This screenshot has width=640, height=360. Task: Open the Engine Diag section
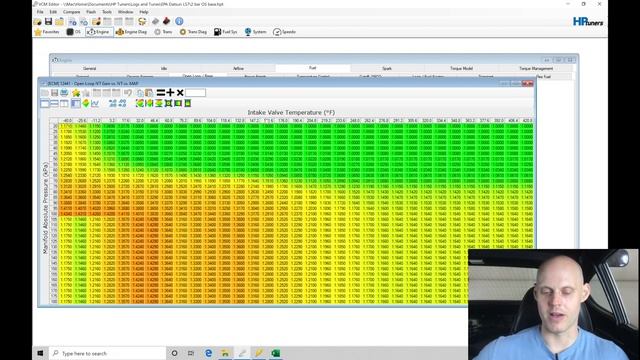coord(131,32)
